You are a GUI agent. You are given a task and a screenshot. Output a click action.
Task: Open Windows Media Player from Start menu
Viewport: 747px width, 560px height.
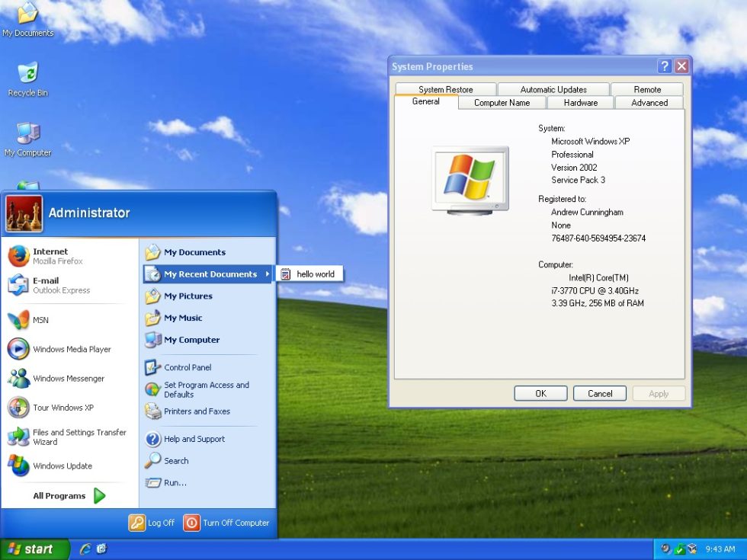(71, 350)
